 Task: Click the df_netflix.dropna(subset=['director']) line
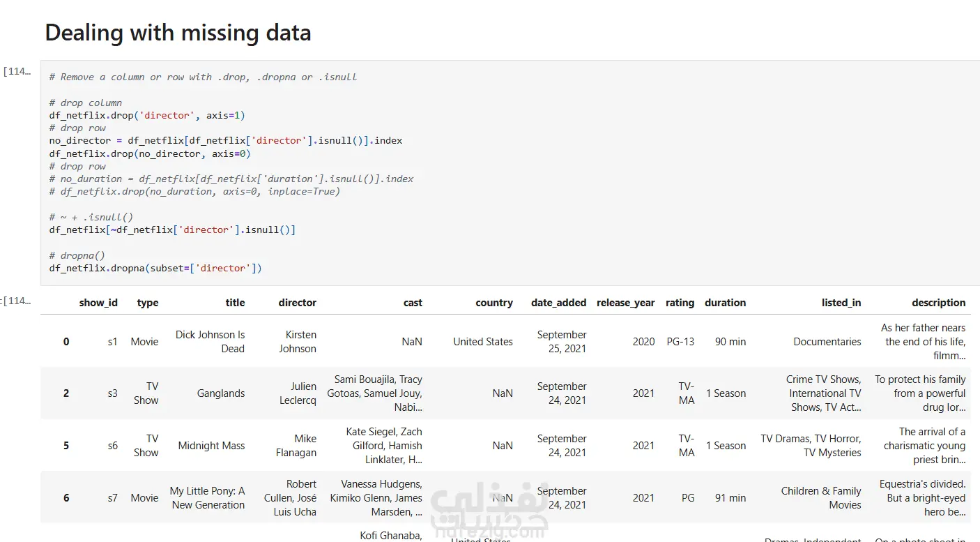[155, 268]
